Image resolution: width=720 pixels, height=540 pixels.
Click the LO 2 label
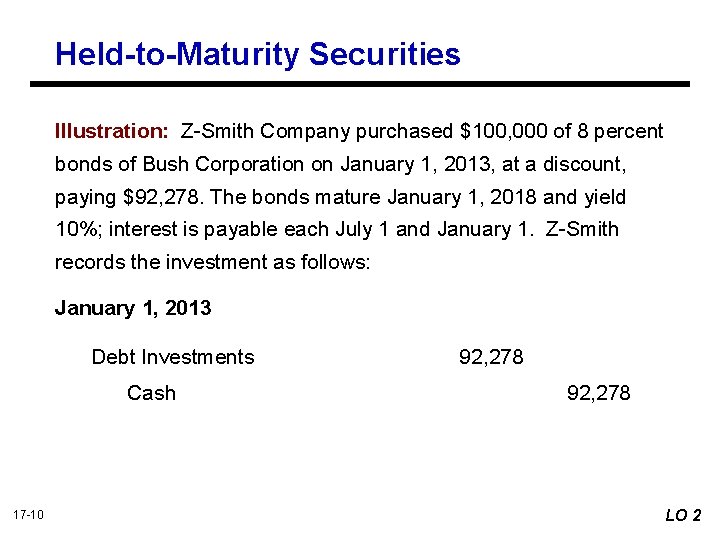(684, 515)
